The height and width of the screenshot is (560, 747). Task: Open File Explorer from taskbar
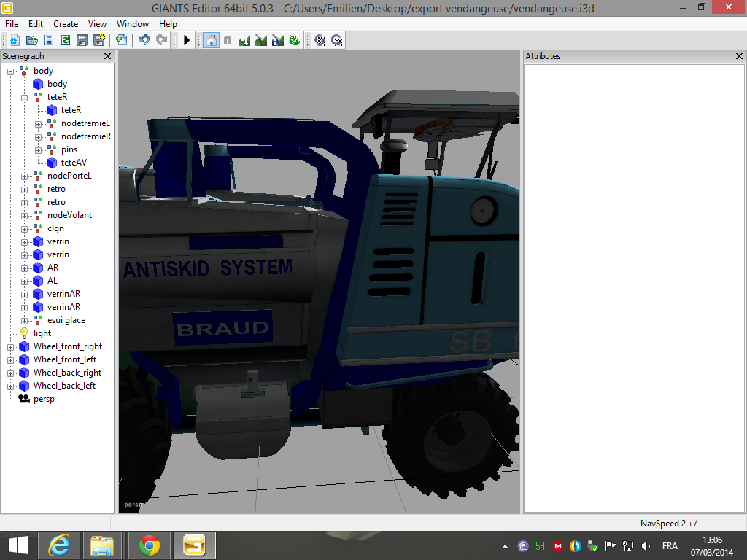point(102,545)
